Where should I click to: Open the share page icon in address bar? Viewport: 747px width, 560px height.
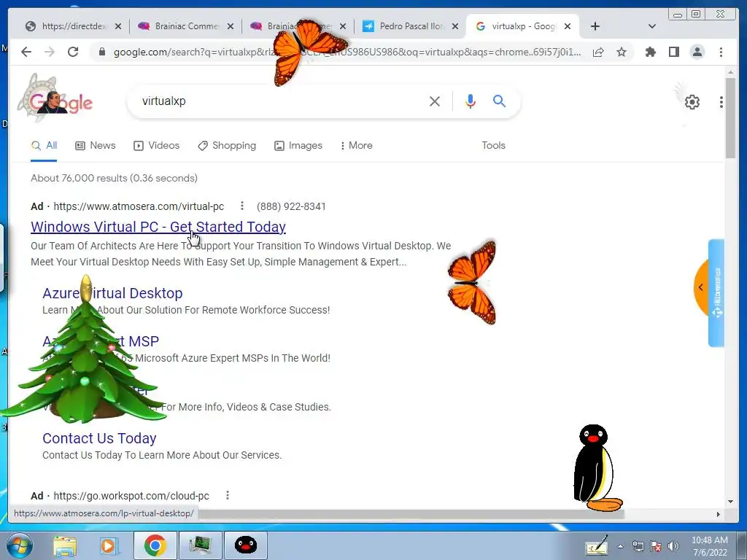[x=598, y=52]
